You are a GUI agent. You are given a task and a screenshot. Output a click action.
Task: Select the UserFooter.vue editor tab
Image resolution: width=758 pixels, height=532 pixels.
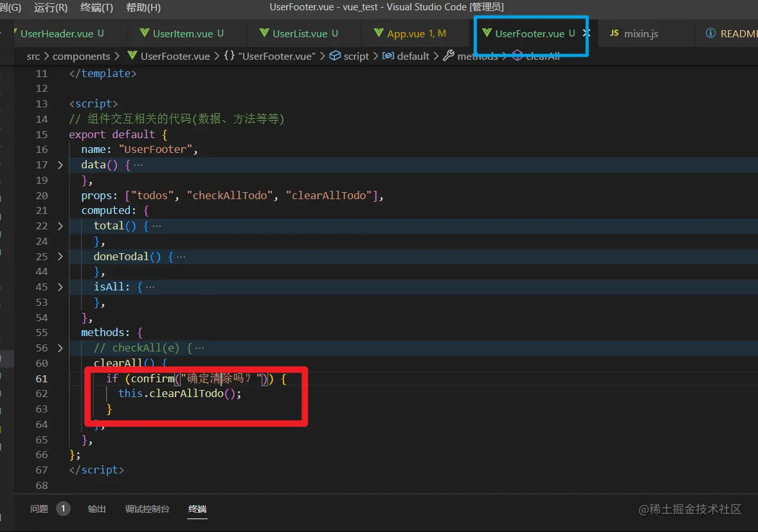click(x=529, y=33)
